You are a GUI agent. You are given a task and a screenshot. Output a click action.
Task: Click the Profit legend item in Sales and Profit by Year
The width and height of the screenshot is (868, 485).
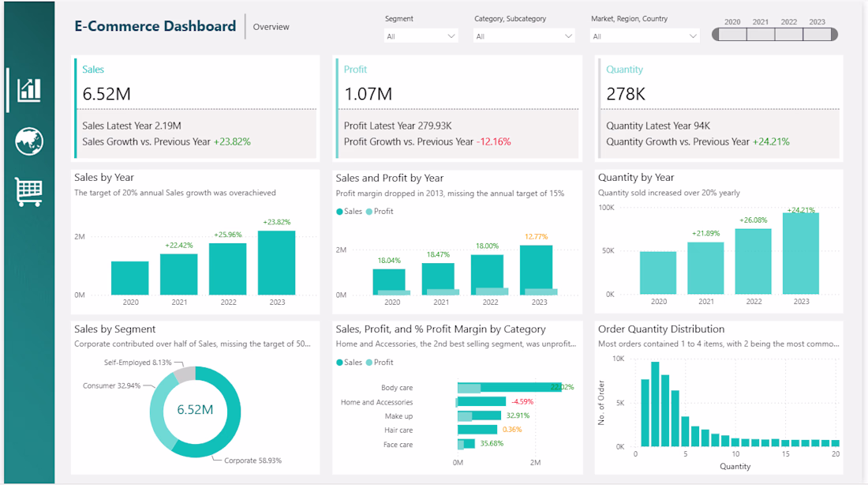pos(380,211)
